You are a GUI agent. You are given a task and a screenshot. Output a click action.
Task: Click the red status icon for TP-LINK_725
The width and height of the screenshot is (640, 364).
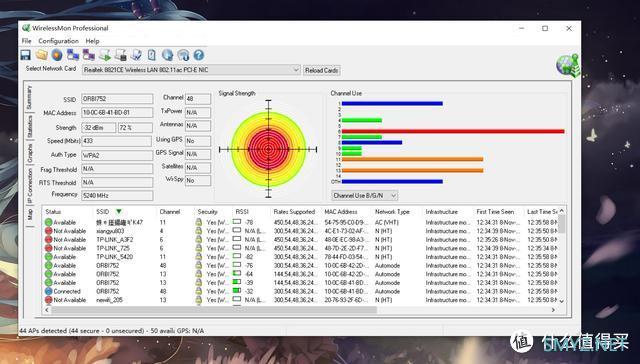pyautogui.click(x=49, y=248)
